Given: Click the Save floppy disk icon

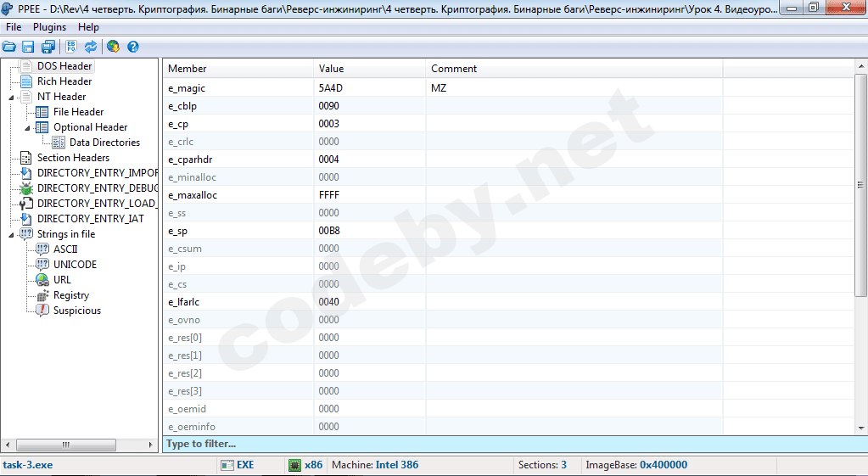Looking at the screenshot, I should 28,47.
